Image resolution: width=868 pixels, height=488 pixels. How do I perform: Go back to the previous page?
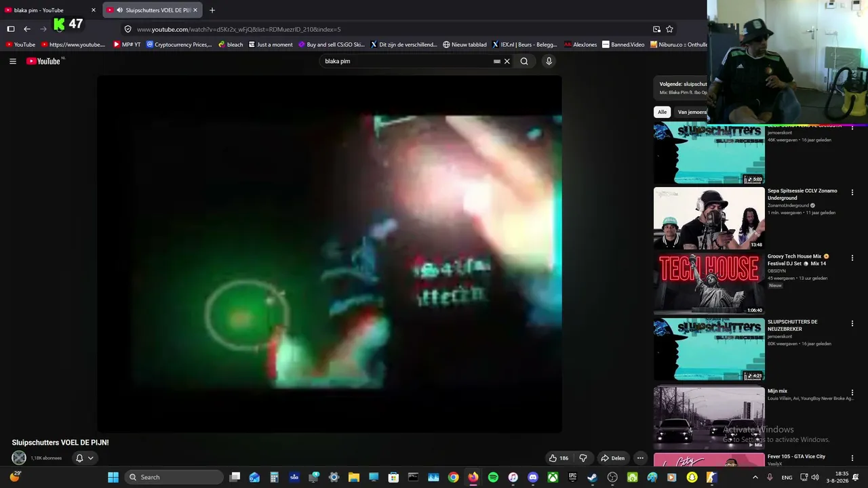(27, 29)
